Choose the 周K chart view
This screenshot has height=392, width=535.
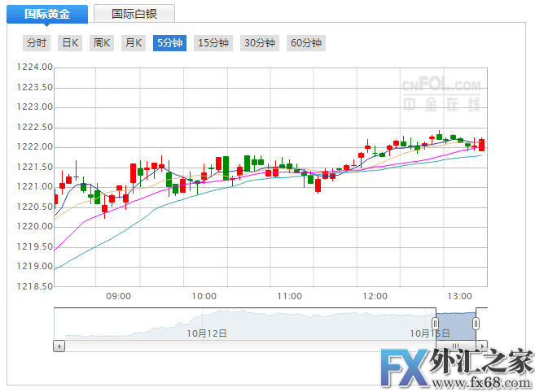click(102, 43)
